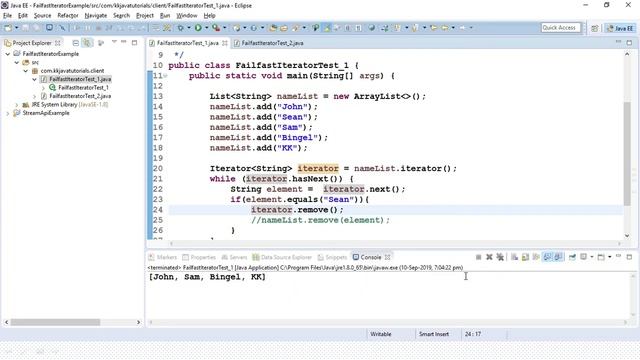
Task: Click the Quick Access search field
Action: (x=560, y=28)
